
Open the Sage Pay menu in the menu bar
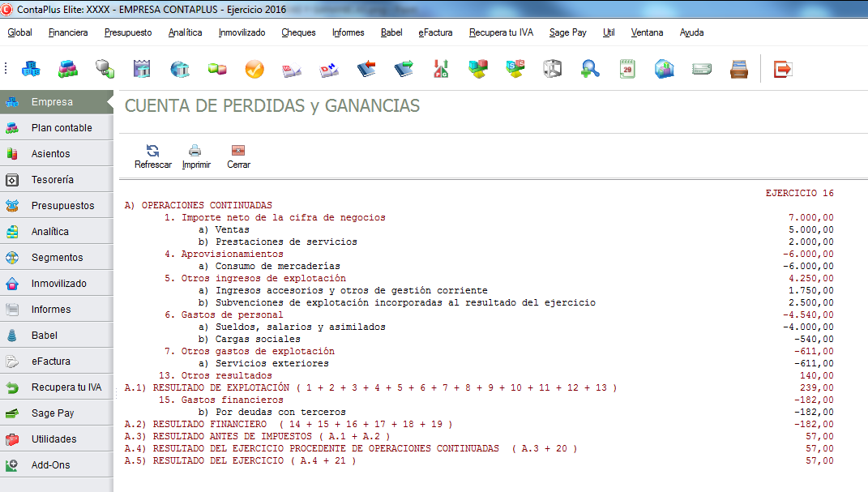coord(568,32)
